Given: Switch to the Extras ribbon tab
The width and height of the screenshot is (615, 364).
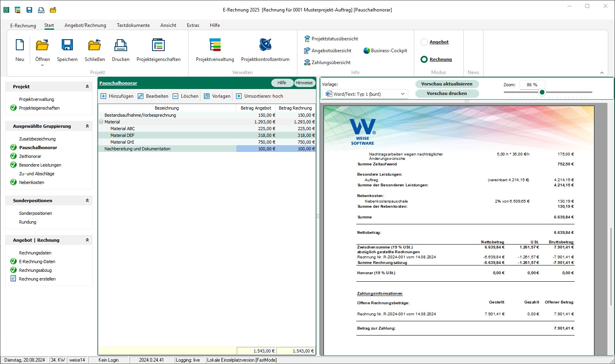Looking at the screenshot, I should coord(193,25).
